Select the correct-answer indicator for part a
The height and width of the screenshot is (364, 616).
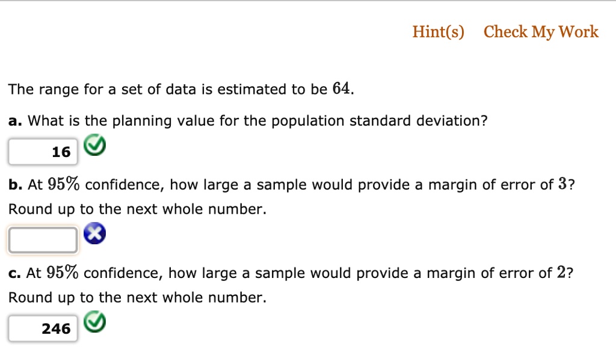(94, 145)
